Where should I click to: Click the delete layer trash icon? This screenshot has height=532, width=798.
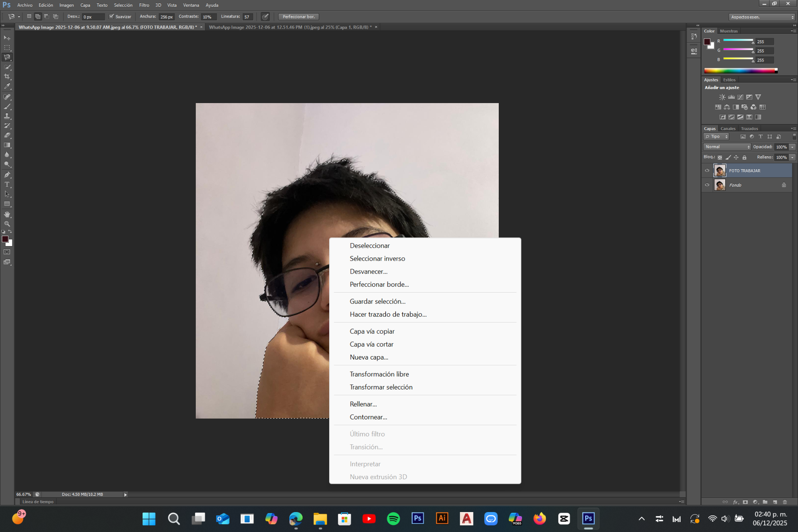[x=785, y=502]
